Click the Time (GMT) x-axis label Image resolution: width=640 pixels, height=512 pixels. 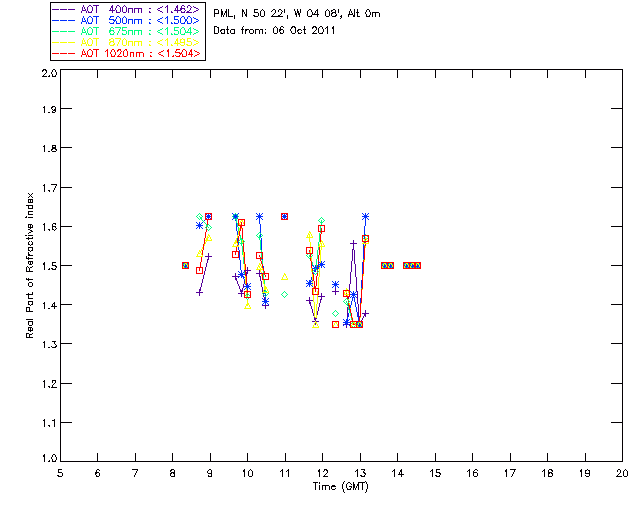point(341,487)
